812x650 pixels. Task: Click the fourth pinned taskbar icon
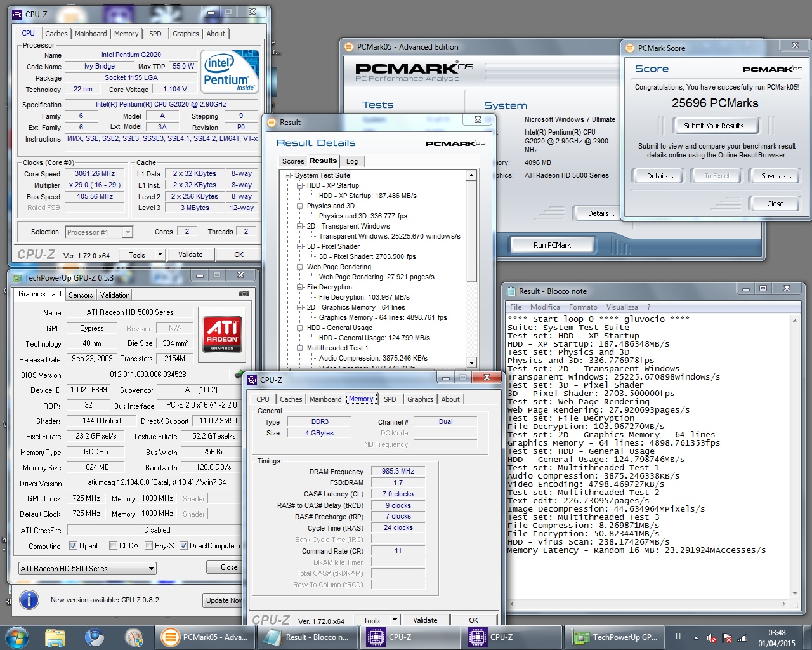point(134,637)
